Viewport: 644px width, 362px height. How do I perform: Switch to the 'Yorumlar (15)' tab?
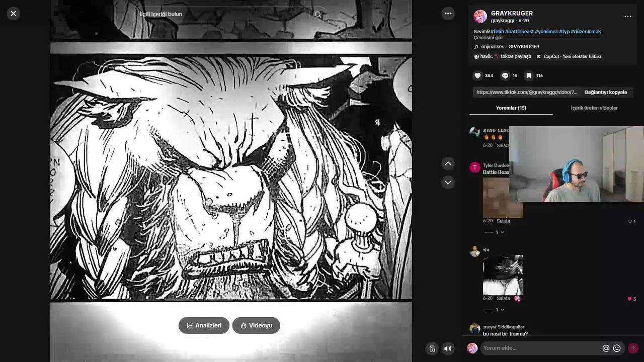tap(511, 108)
